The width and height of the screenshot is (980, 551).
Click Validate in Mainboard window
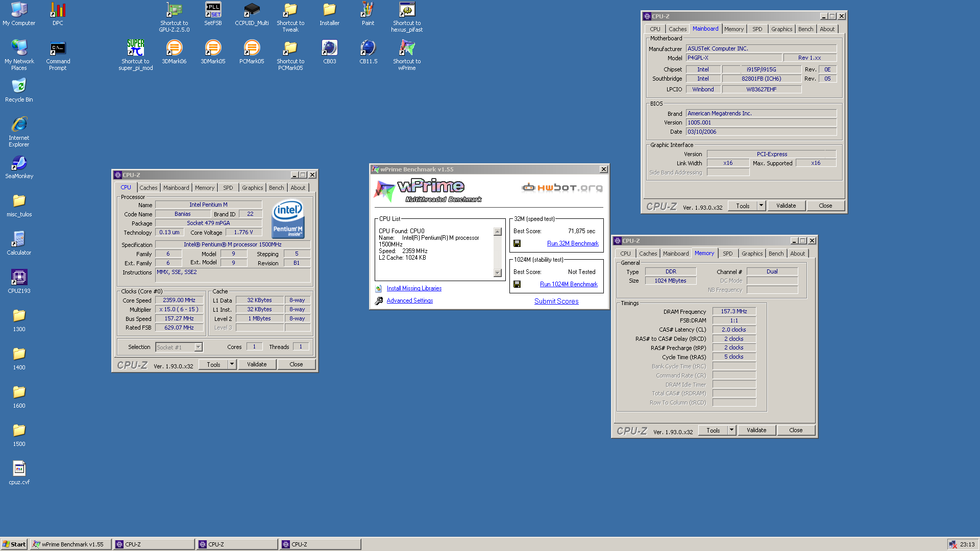pyautogui.click(x=786, y=206)
